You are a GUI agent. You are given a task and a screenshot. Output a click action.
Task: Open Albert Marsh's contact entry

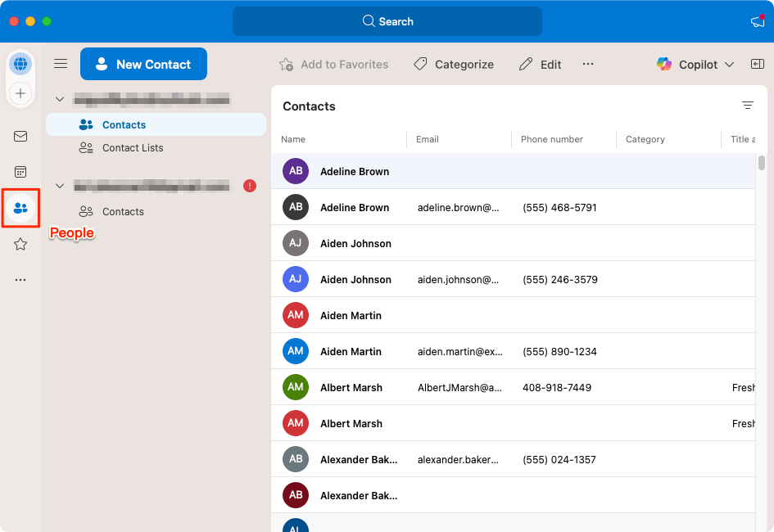point(351,387)
